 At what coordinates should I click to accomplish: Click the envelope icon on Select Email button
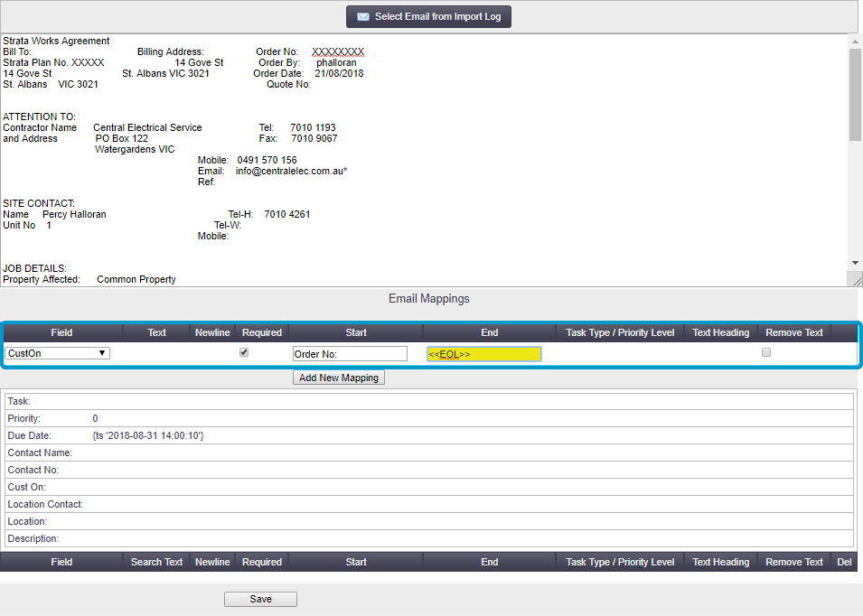click(x=363, y=16)
